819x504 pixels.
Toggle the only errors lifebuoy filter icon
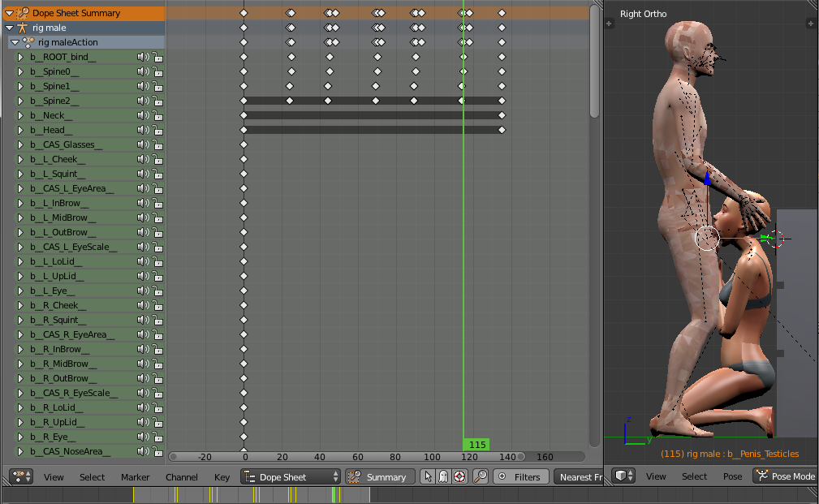tap(459, 476)
